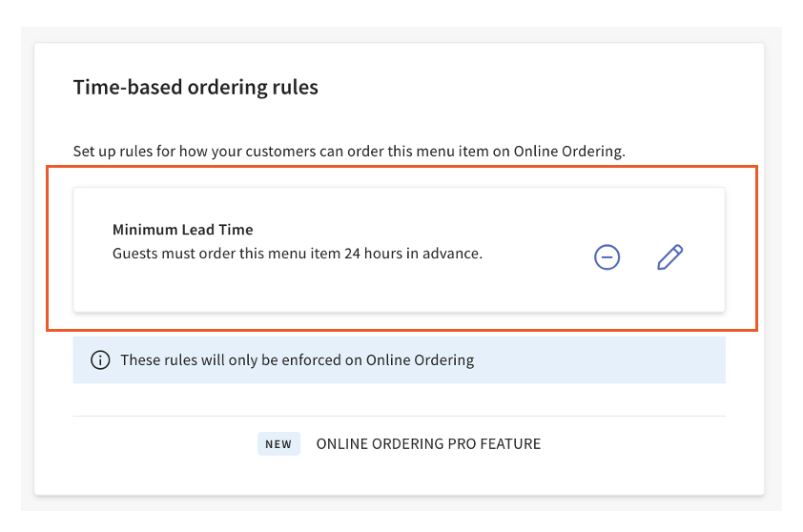Click empty space between remove and edit icons

(x=639, y=257)
